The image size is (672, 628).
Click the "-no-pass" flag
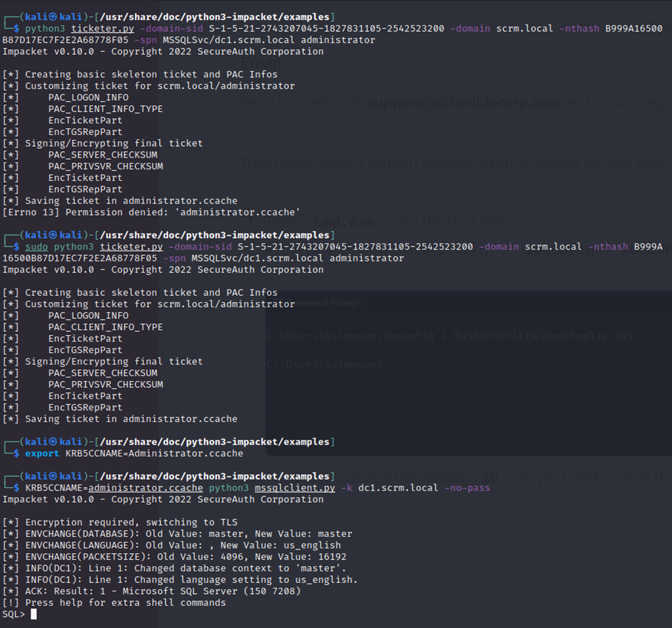467,488
